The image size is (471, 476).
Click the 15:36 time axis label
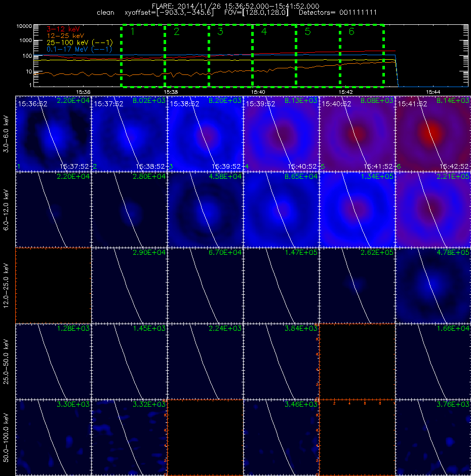pos(83,92)
